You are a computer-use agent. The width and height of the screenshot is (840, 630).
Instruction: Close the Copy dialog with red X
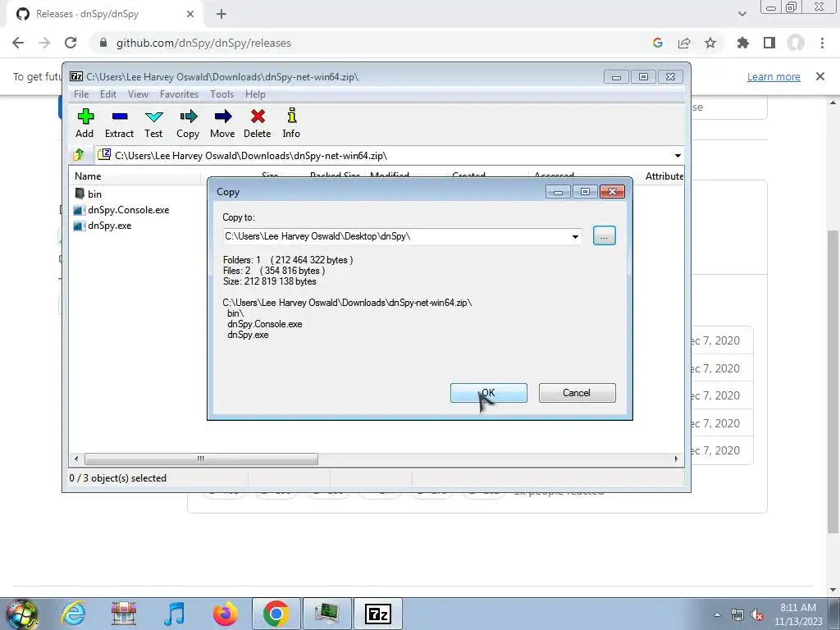pyautogui.click(x=612, y=192)
